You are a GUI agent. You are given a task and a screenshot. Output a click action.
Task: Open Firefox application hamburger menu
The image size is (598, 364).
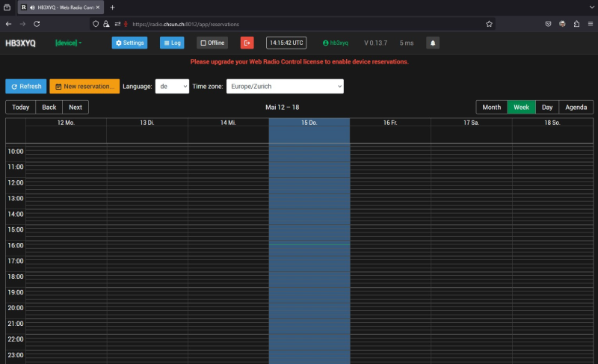[590, 24]
